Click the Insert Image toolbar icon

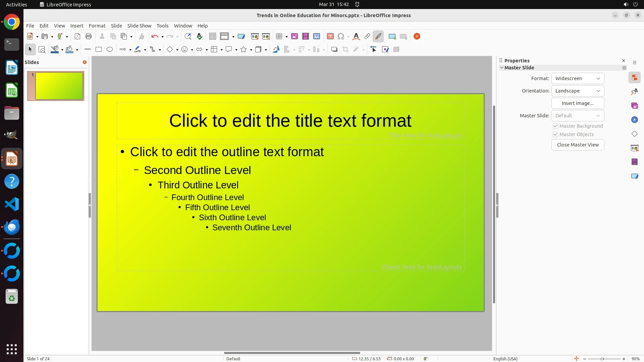(294, 37)
